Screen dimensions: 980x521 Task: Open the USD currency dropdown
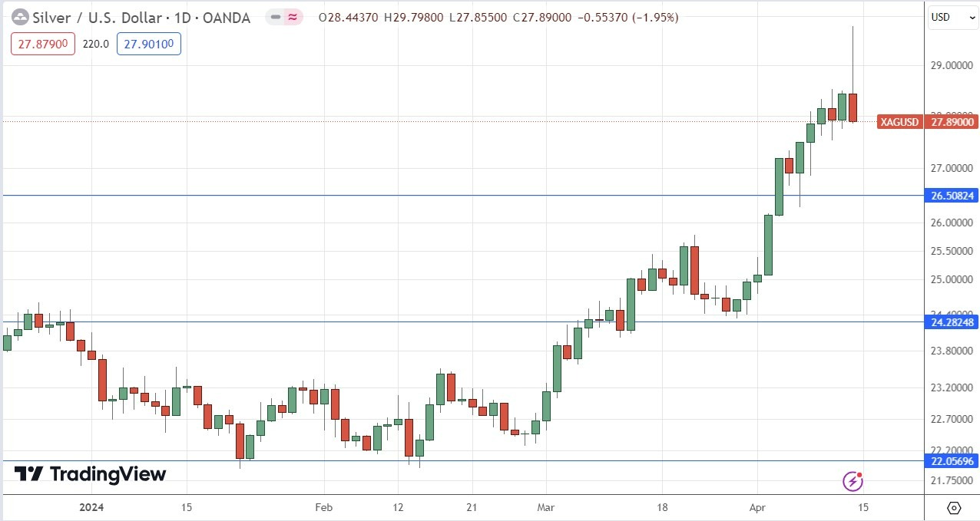[952, 17]
